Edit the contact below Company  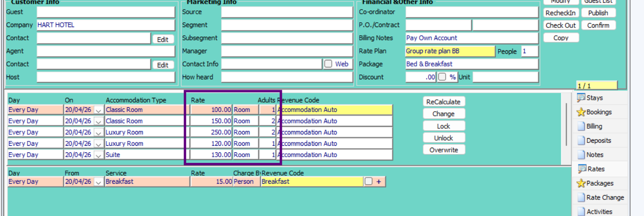click(163, 39)
